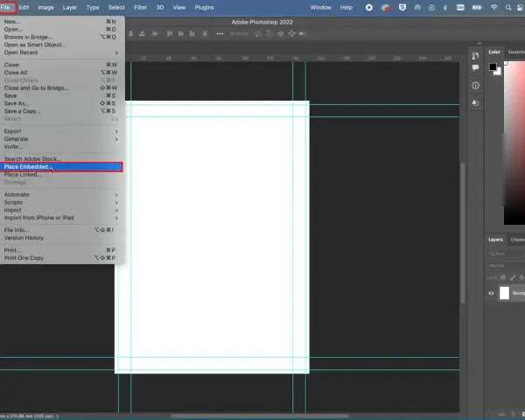
Task: Open the Layer menu
Action: click(x=70, y=7)
